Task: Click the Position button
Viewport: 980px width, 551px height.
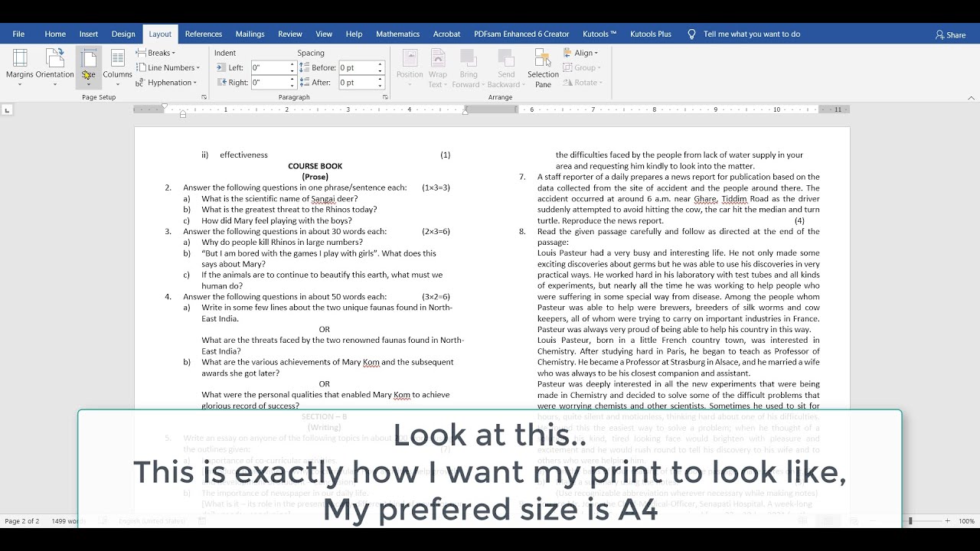Action: [410, 68]
